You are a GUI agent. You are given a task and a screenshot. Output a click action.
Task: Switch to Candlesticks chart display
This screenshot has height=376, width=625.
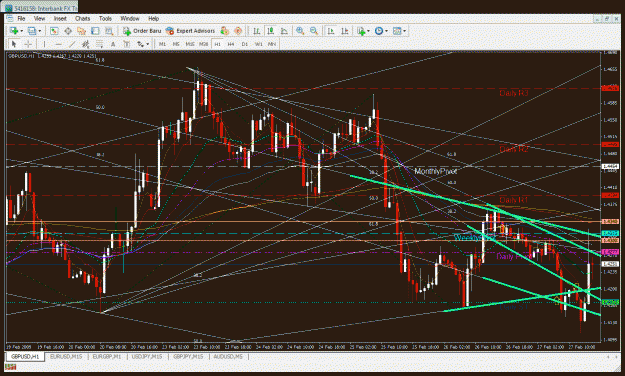pyautogui.click(x=271, y=31)
